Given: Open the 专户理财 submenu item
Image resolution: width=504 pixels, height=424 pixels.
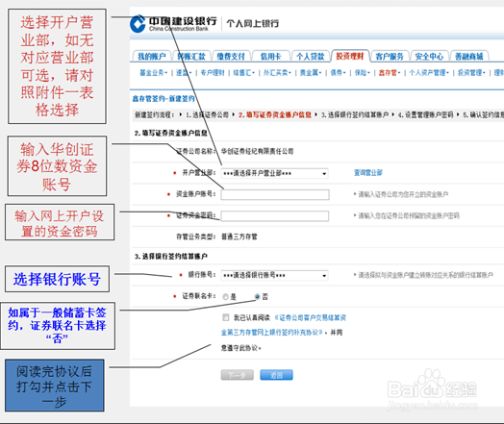Looking at the screenshot, I should click(x=213, y=73).
